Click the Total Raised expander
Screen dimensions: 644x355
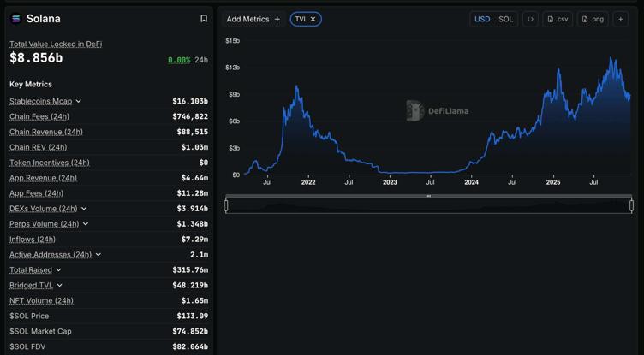coord(58,270)
